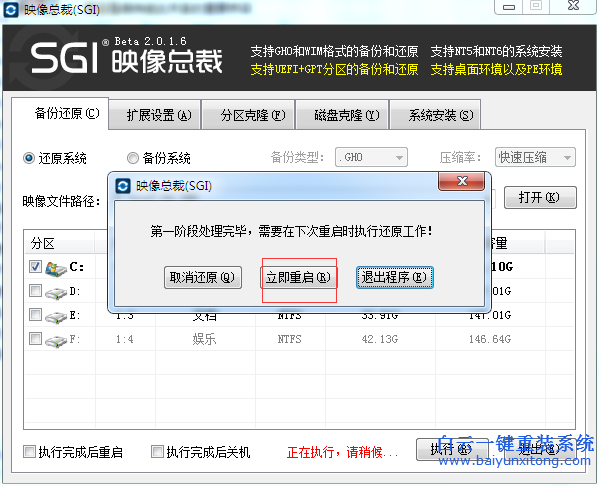Screen dimensions: 599x486
Task: Click the SGI icon in dialog title bar
Action: 123,186
